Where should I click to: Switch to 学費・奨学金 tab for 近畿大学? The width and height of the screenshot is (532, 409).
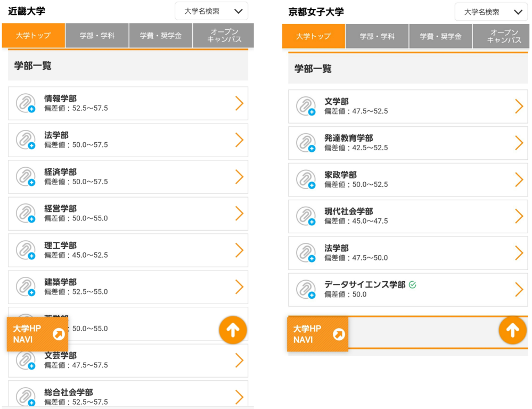161,36
